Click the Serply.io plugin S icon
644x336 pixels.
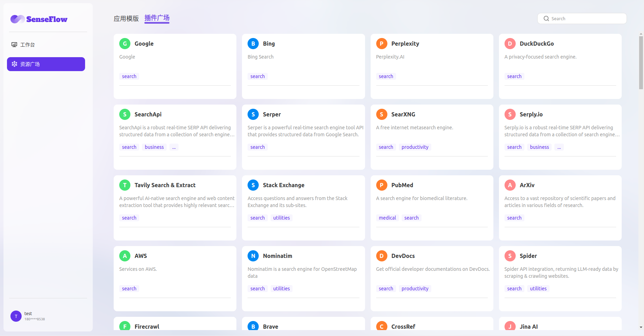pos(510,114)
